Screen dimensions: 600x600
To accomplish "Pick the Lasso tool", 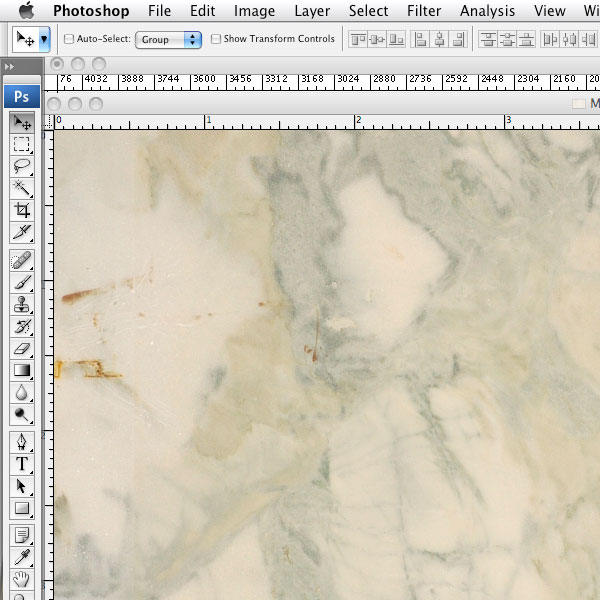I will (x=21, y=166).
